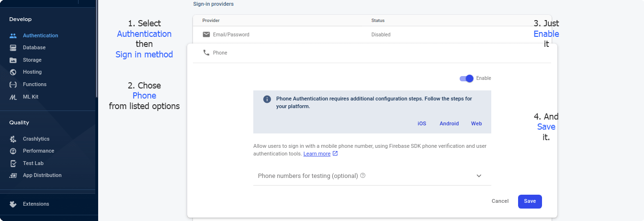Viewport: 644px width, 221px height.
Task: Click the Phone numbers for testing (optional) label
Action: 308,176
